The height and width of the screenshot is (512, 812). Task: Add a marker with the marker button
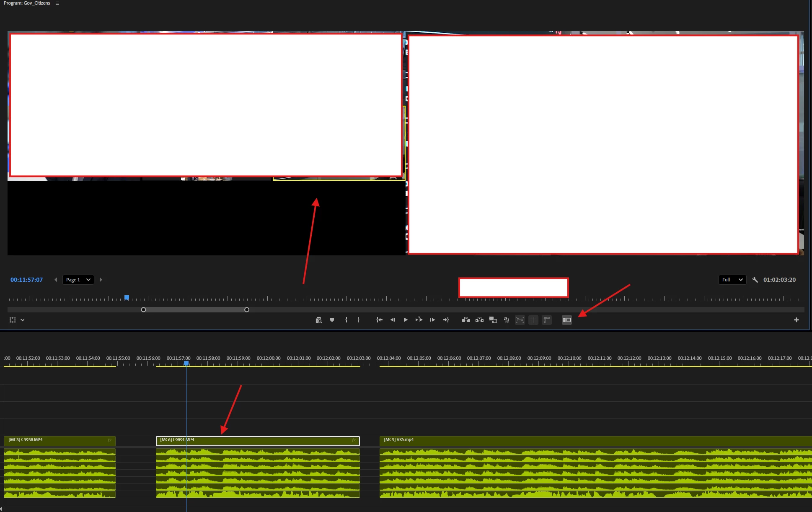point(332,320)
